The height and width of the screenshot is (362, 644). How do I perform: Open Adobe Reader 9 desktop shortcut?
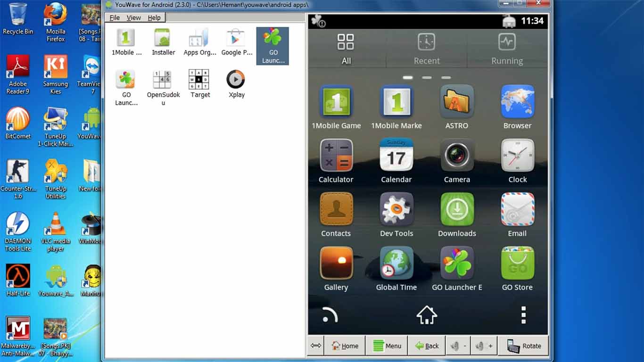click(x=18, y=74)
